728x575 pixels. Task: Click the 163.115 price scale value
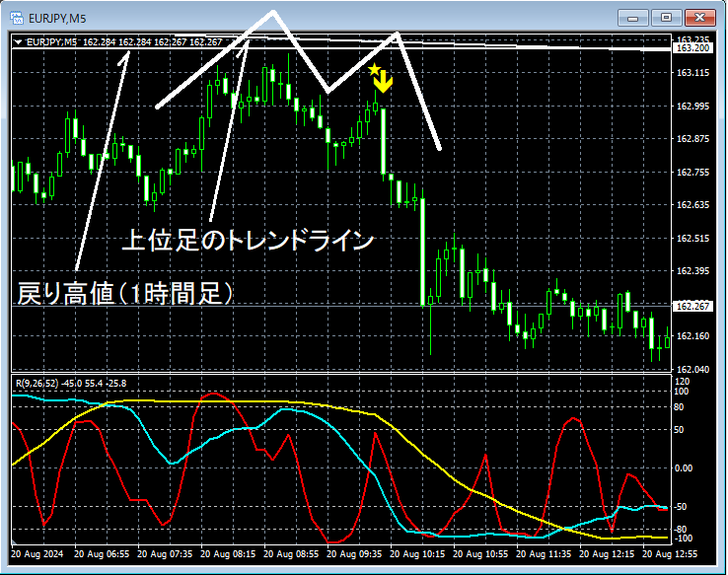click(x=692, y=72)
